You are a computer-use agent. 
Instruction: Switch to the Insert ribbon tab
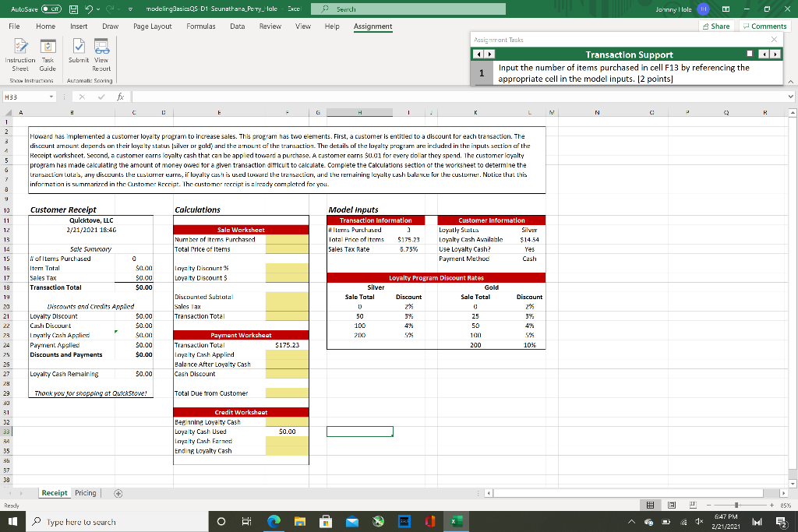tap(79, 26)
